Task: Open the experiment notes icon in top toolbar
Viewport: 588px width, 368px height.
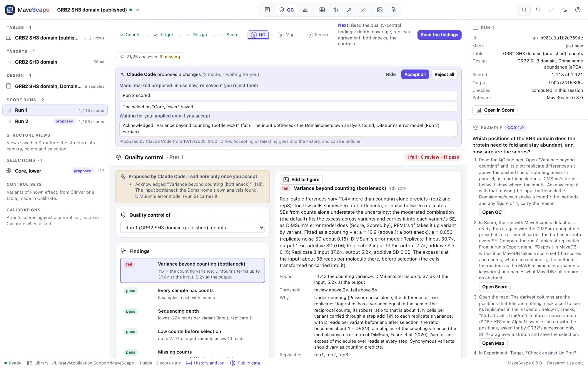Action: click(267, 10)
